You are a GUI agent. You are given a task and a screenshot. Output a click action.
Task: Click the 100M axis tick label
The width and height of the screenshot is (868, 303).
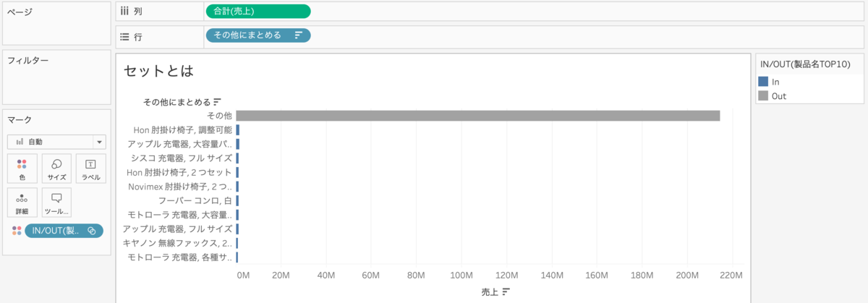(461, 275)
